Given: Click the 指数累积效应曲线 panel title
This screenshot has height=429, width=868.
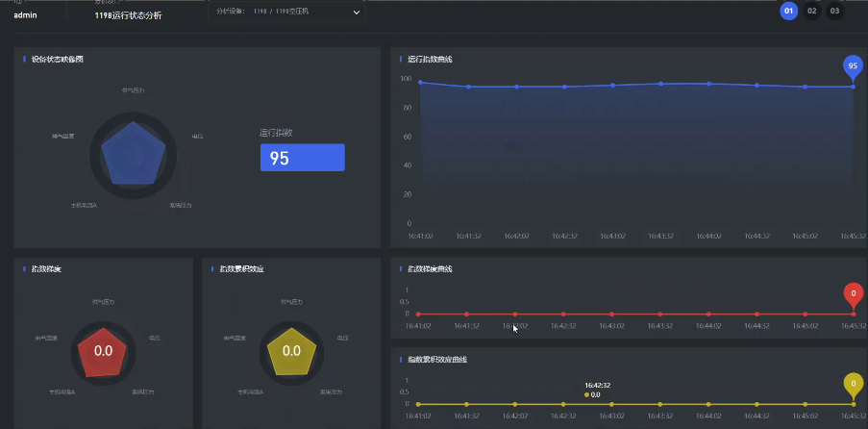Looking at the screenshot, I should click(437, 359).
